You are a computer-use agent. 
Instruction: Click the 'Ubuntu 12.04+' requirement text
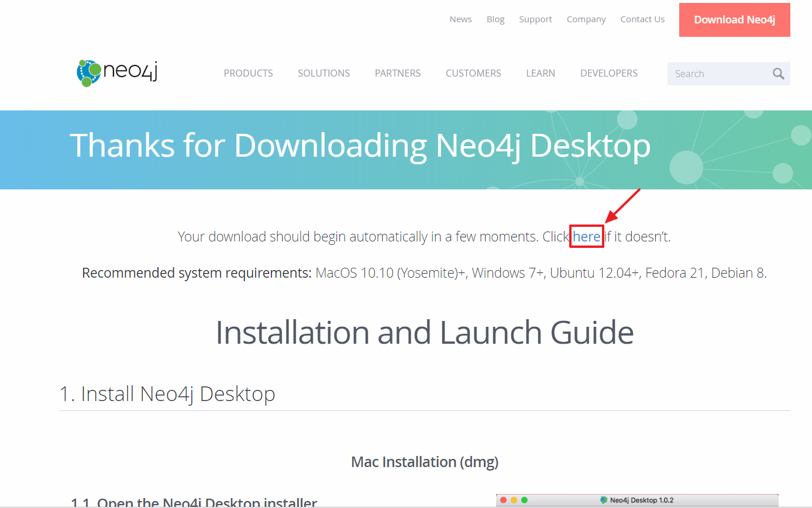[594, 273]
